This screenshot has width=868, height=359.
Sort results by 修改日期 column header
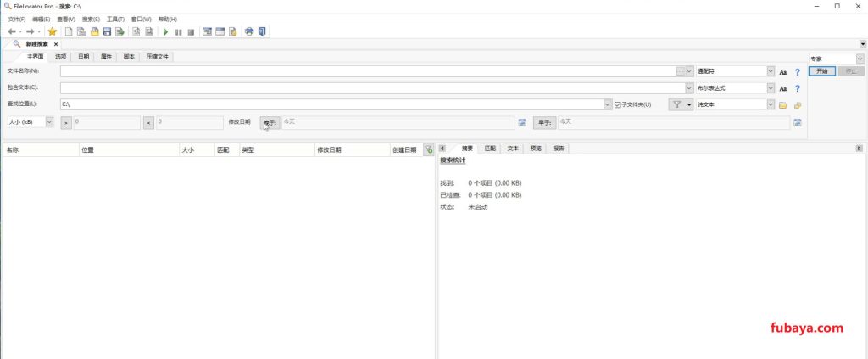[x=352, y=149]
